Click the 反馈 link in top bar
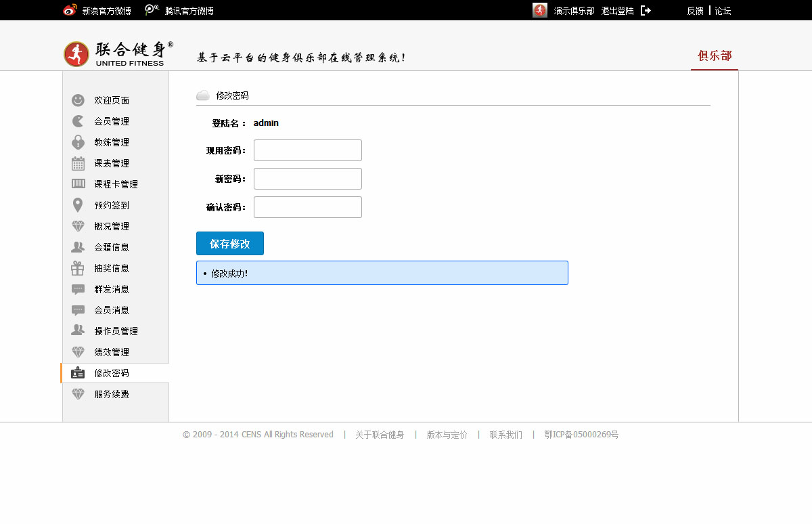The height and width of the screenshot is (524, 812). 695,11
